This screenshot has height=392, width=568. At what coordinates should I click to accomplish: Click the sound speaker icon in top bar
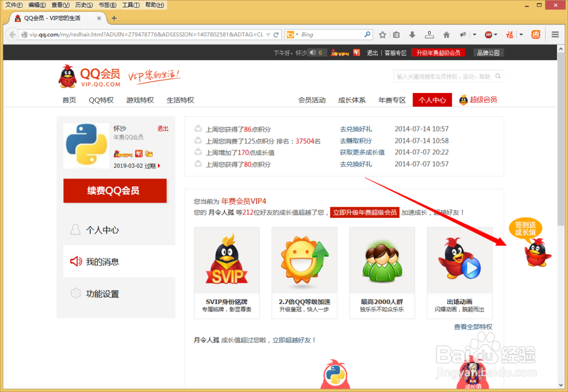pyautogui.click(x=312, y=53)
